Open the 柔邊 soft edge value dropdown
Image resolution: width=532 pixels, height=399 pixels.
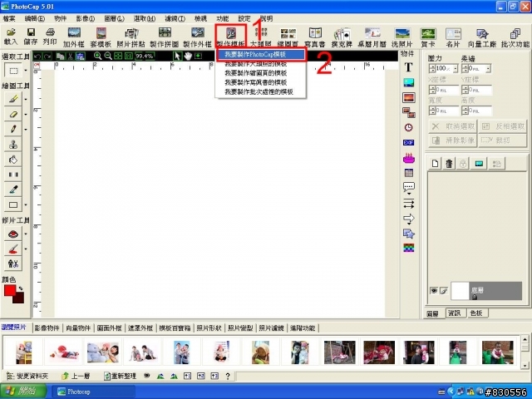(x=488, y=68)
